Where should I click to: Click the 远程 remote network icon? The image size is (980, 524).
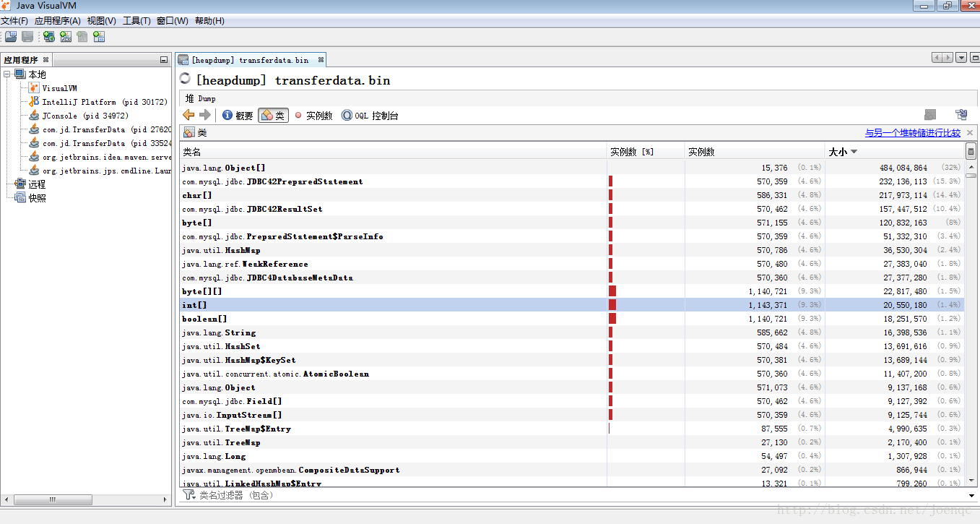[20, 184]
